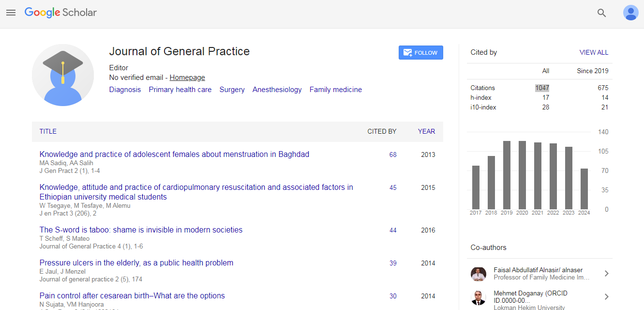Click the Google Scholar logo

point(60,13)
